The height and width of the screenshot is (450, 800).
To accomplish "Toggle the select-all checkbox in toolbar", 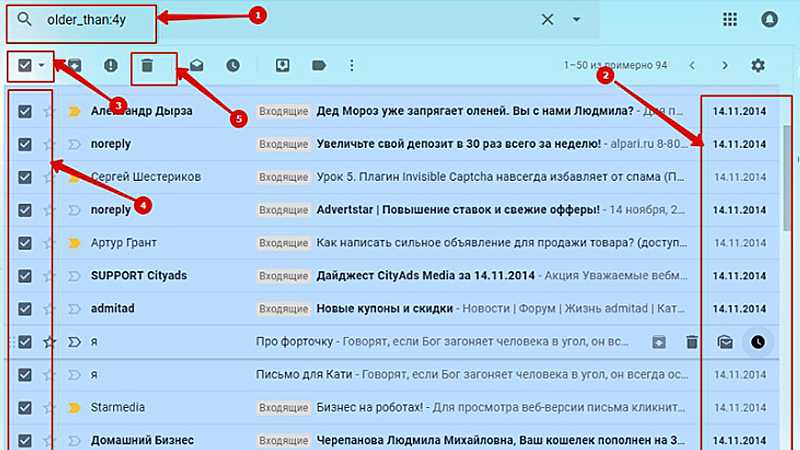I will point(24,65).
